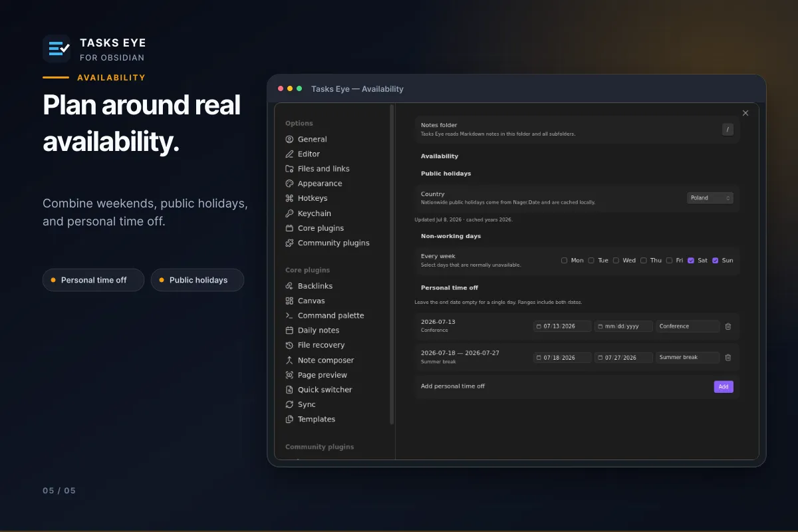
Task: Open calendar picker for Conference start date
Action: 539,327
